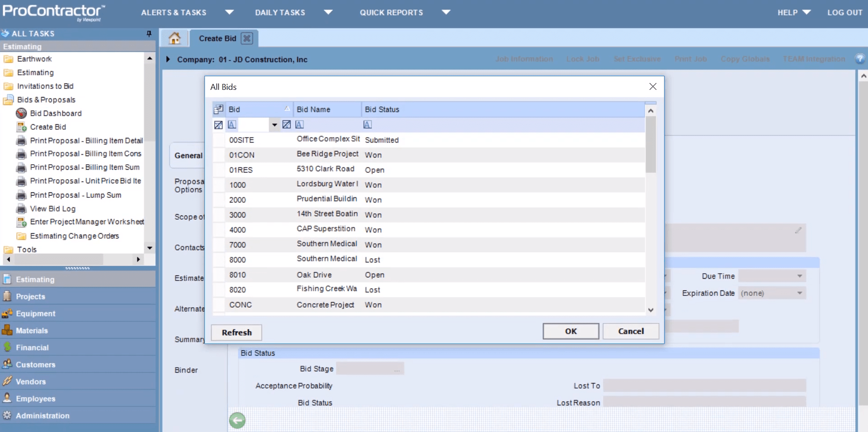
Task: Click the Bid Name filter condition icon
Action: [299, 125]
